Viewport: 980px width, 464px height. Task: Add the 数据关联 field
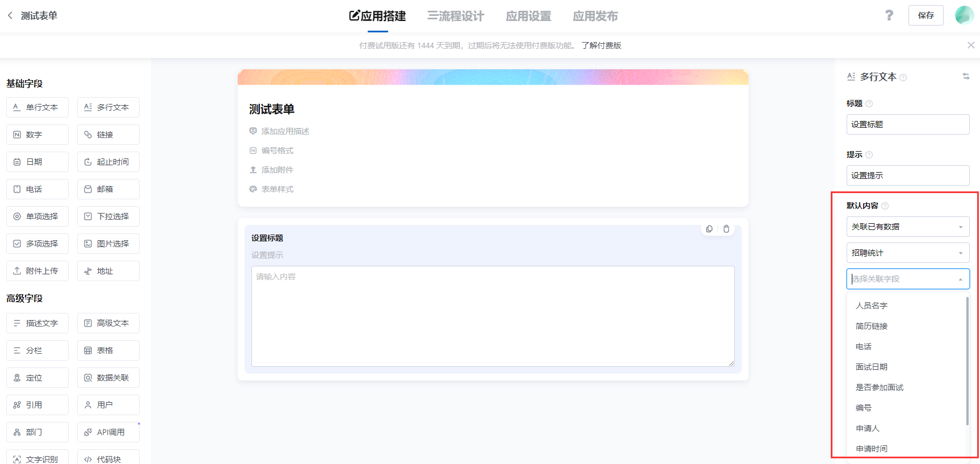pyautogui.click(x=108, y=378)
